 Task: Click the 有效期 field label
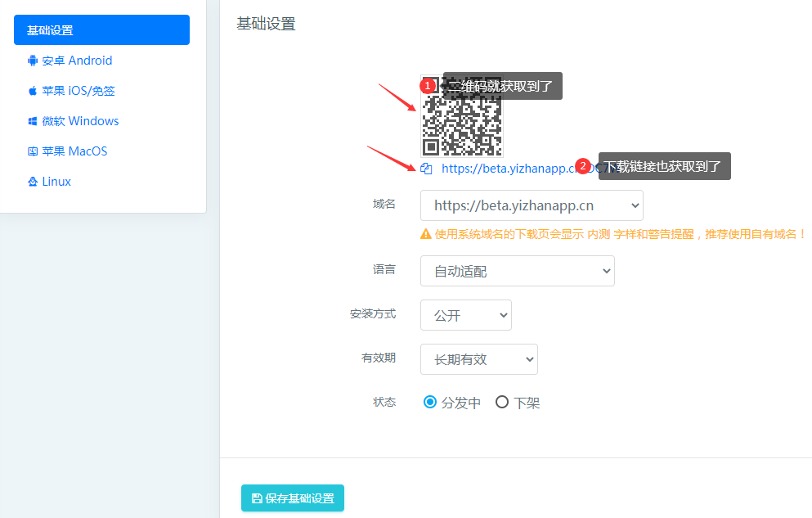(379, 358)
